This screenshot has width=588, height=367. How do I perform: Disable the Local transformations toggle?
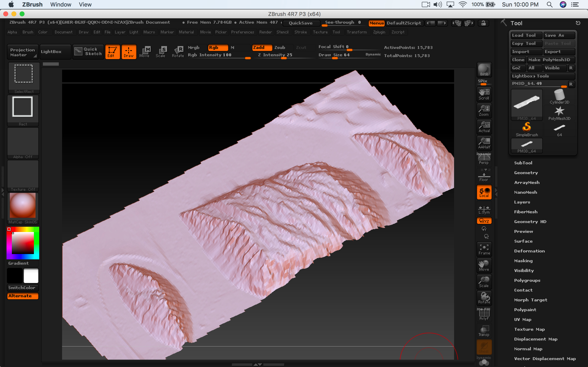484,192
